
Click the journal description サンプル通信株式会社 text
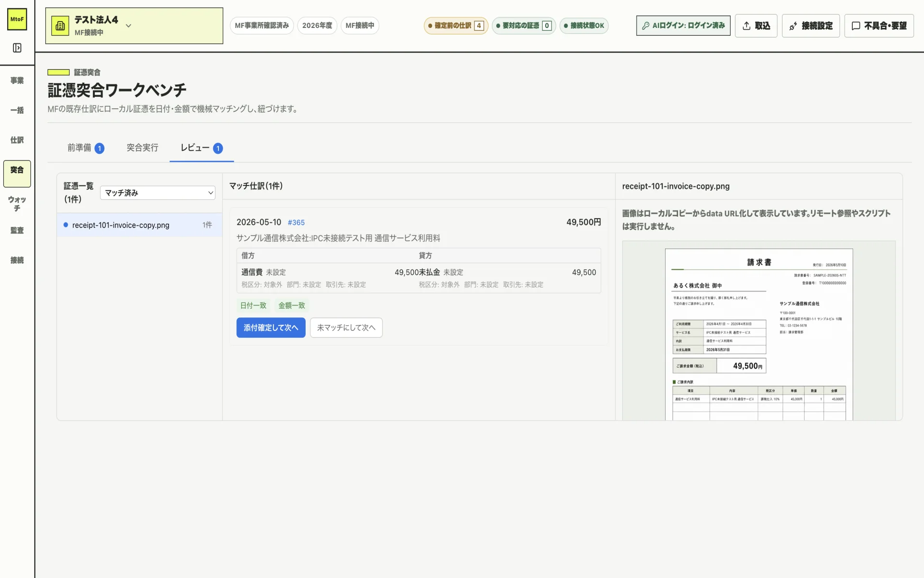[x=338, y=238]
